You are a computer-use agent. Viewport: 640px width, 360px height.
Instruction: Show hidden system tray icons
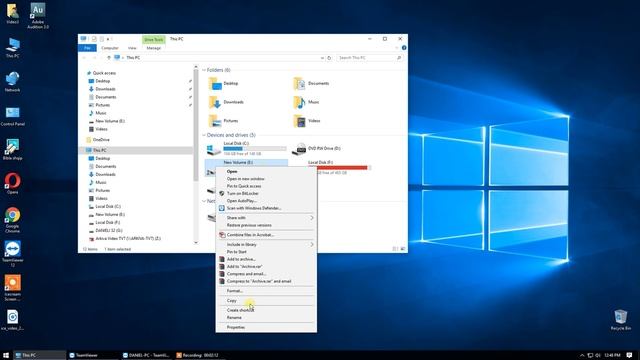pyautogui.click(x=582, y=356)
